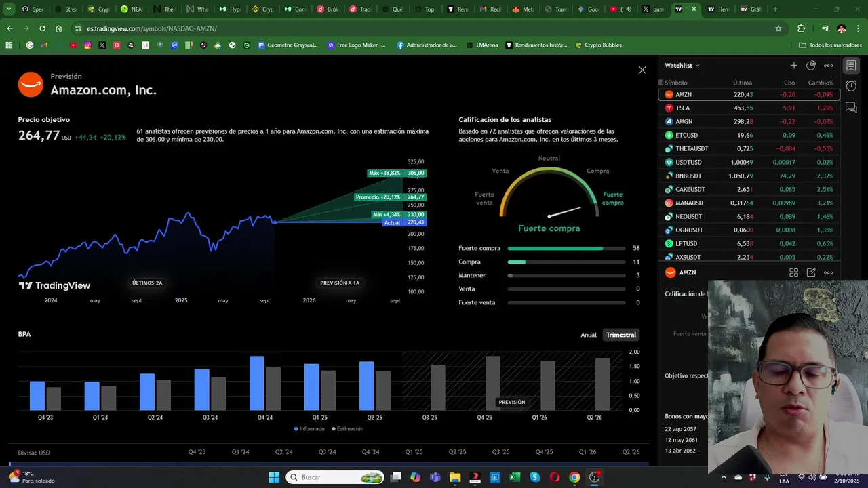Open a new browser tab
The image size is (868, 488).
775,9
